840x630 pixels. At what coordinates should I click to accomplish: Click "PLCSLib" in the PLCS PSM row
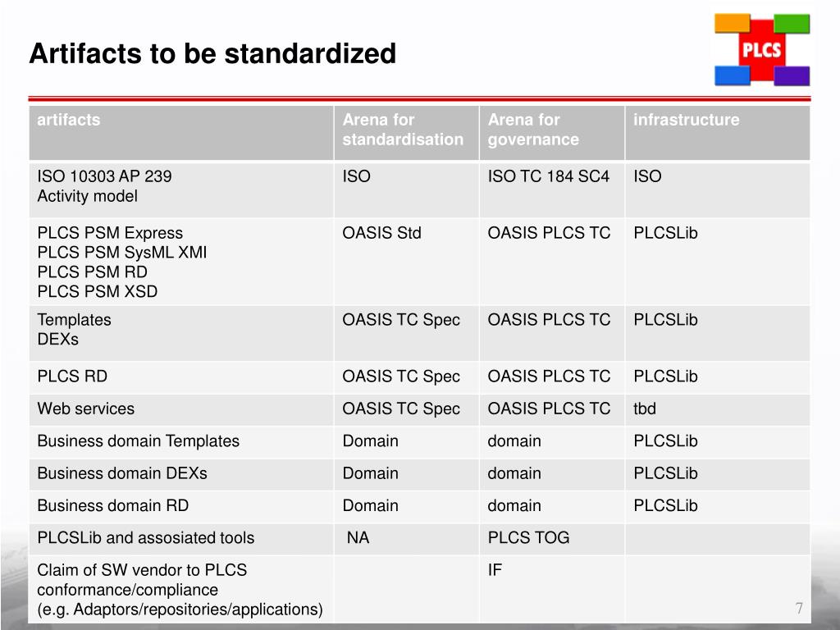point(665,233)
